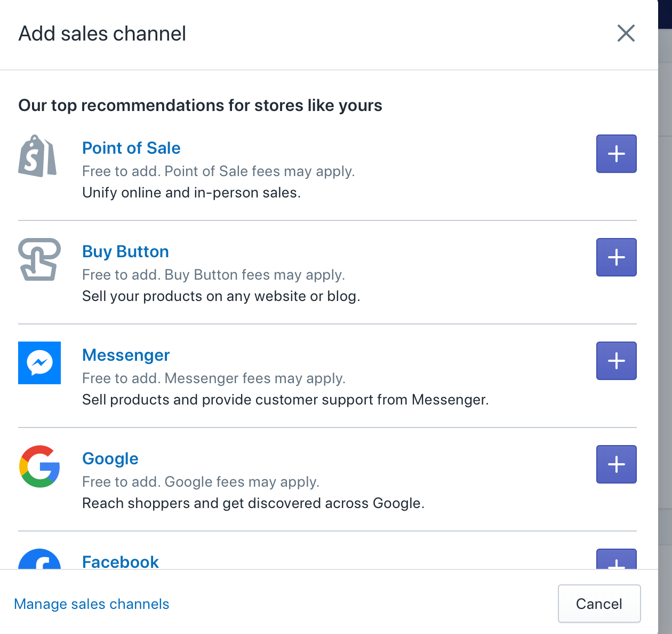
Task: Click the 'Our top recommendations' heading
Action: click(x=200, y=105)
